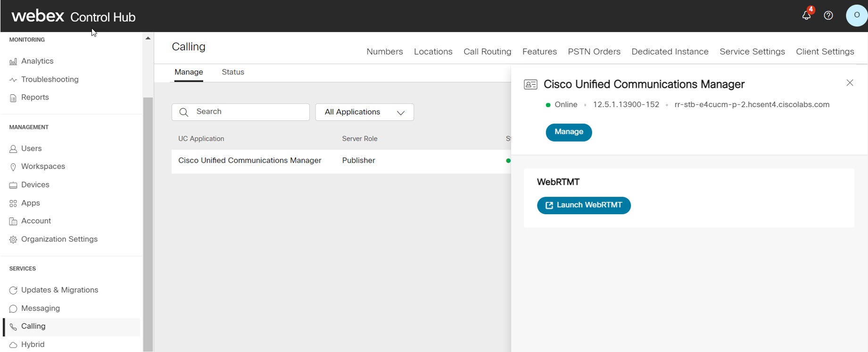Open the notifications bell icon
Viewport: 868px width, 352px height.
807,15
